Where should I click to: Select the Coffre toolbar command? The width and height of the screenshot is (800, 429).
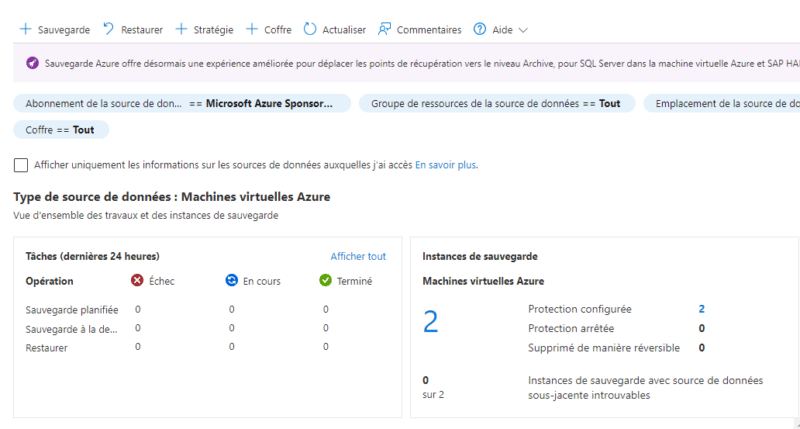(x=268, y=30)
